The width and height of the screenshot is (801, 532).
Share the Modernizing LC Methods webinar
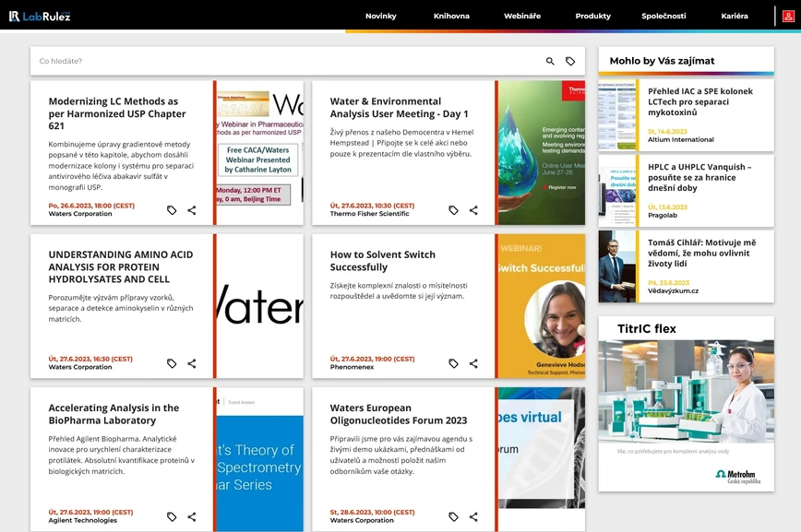coord(192,210)
